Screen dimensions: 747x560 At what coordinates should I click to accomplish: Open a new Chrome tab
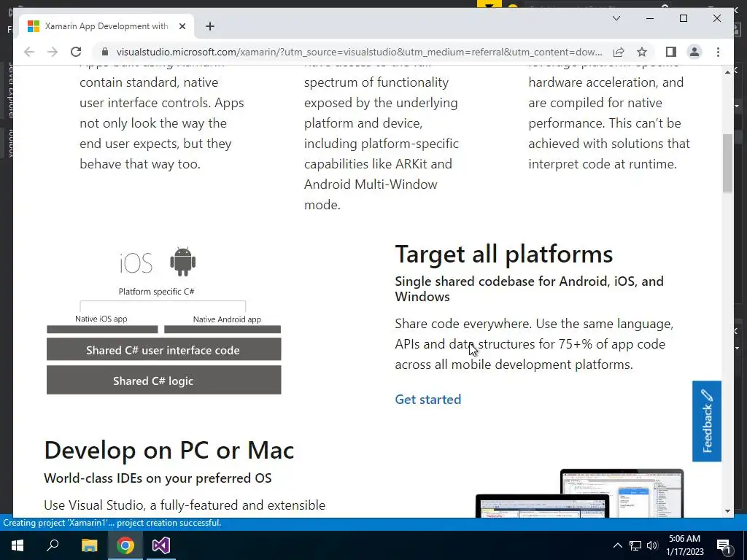pyautogui.click(x=209, y=26)
